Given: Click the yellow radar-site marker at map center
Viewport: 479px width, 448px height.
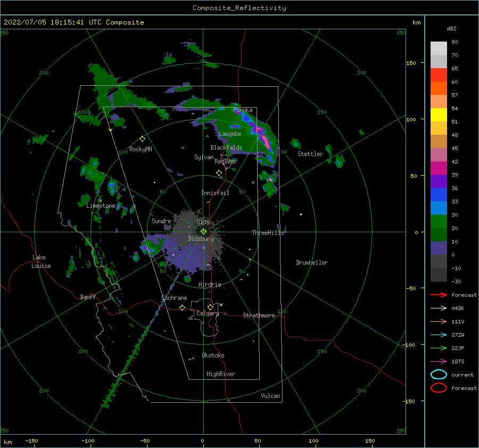Looking at the screenshot, I should click(x=203, y=232).
